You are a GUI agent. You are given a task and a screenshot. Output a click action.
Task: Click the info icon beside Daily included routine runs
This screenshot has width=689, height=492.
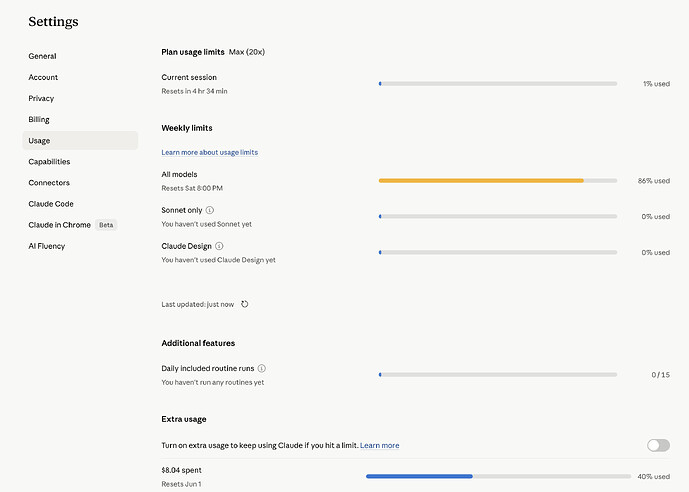pyautogui.click(x=261, y=368)
